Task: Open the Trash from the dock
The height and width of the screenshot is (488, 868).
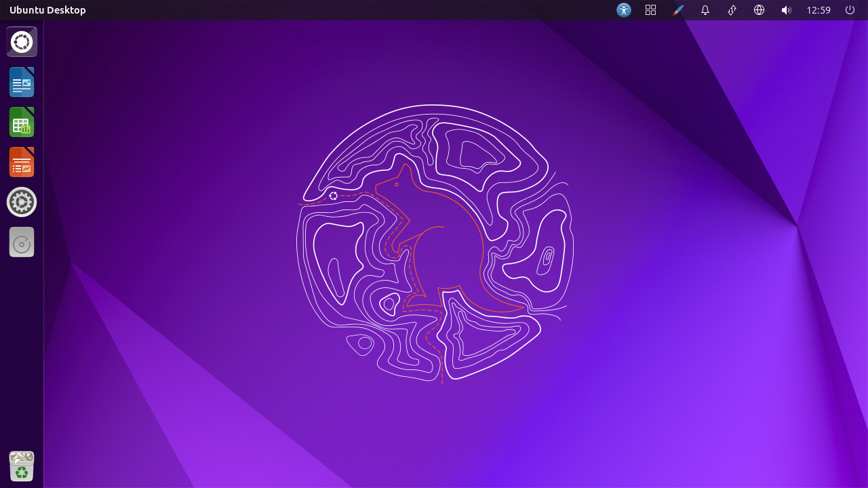Action: [x=21, y=466]
